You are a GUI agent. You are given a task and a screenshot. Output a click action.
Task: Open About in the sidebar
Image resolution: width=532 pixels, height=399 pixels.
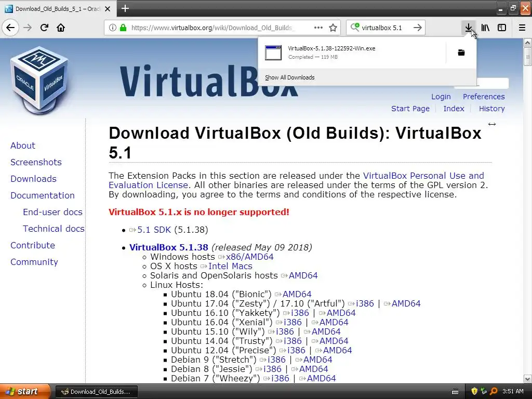click(23, 145)
